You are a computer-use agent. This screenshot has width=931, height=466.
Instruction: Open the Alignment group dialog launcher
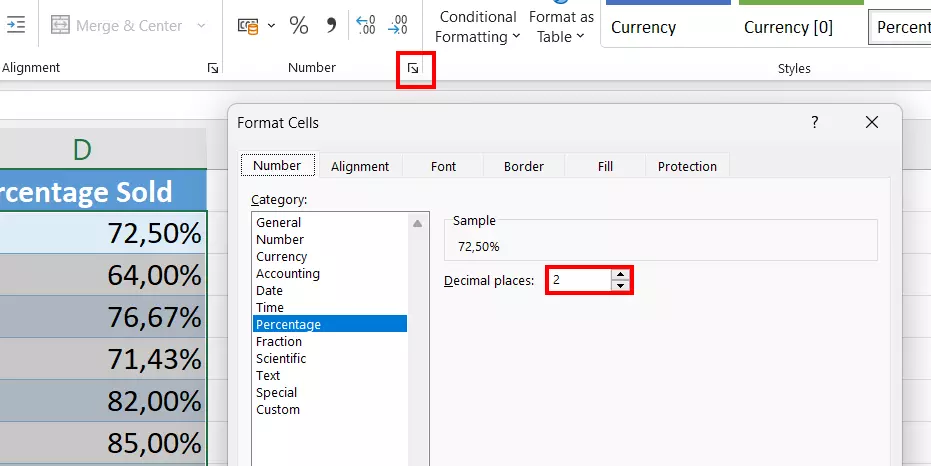click(x=212, y=69)
